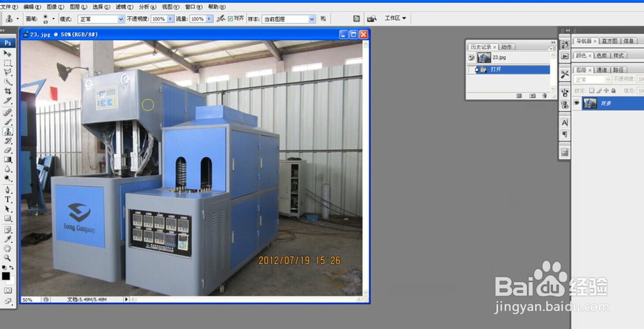Toggle lock all
Viewport: 644px width, 329px height.
[x=613, y=90]
